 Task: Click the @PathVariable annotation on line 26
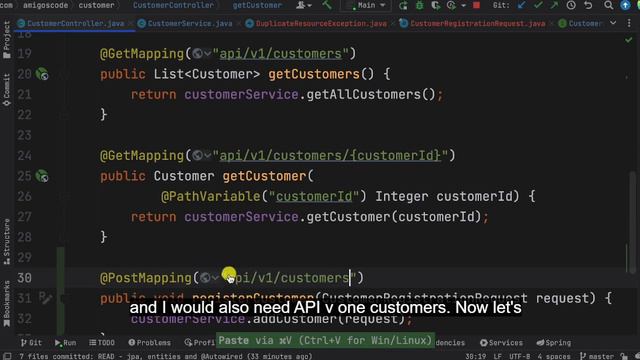click(211, 196)
